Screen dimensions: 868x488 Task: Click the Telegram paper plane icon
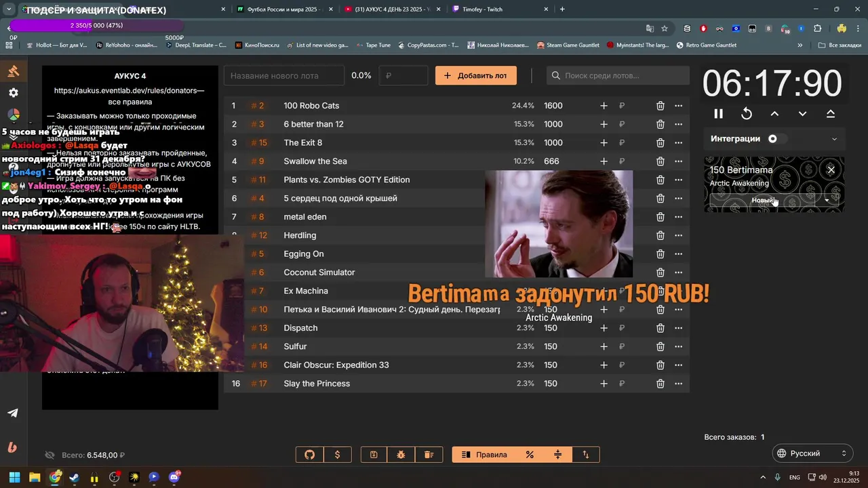point(13,413)
